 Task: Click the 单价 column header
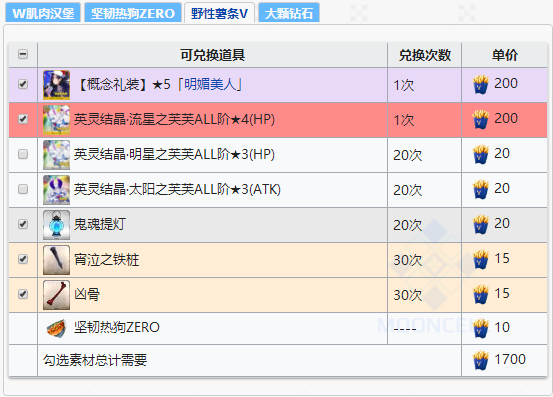click(504, 55)
